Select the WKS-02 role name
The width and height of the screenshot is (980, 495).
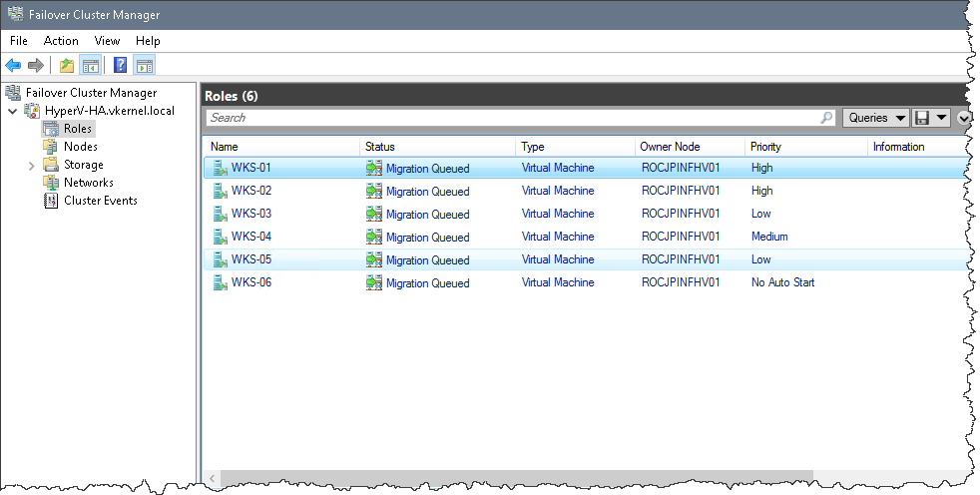click(x=251, y=191)
